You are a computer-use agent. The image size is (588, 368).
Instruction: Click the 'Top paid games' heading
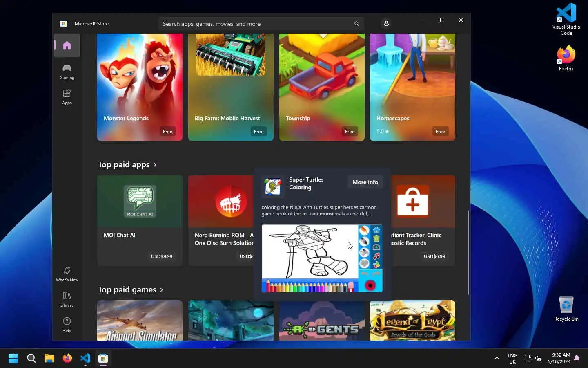(x=127, y=290)
